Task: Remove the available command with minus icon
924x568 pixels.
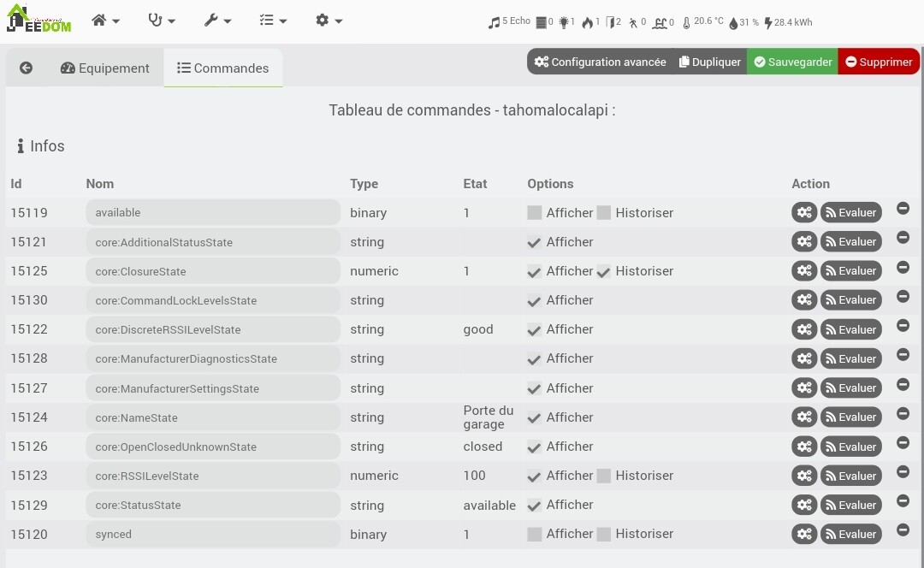Action: [x=903, y=208]
